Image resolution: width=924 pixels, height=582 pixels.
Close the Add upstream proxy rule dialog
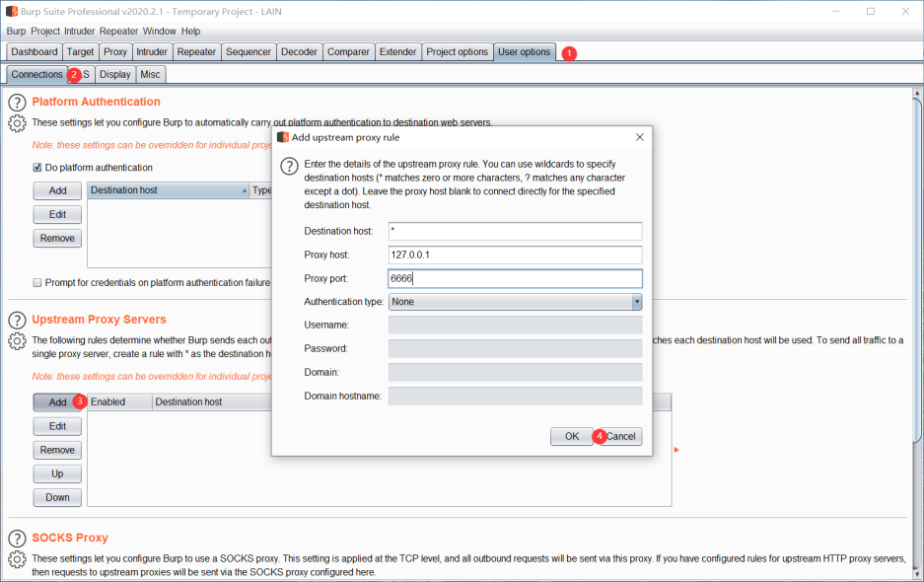click(640, 137)
